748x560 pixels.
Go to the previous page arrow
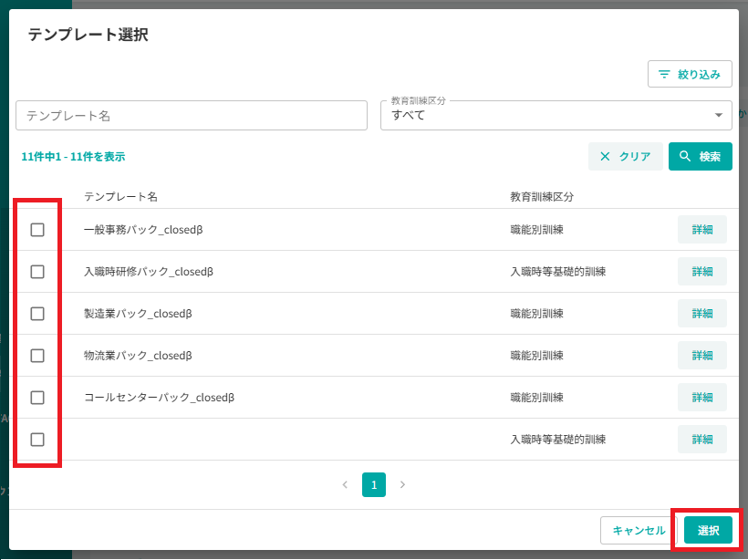coord(345,484)
